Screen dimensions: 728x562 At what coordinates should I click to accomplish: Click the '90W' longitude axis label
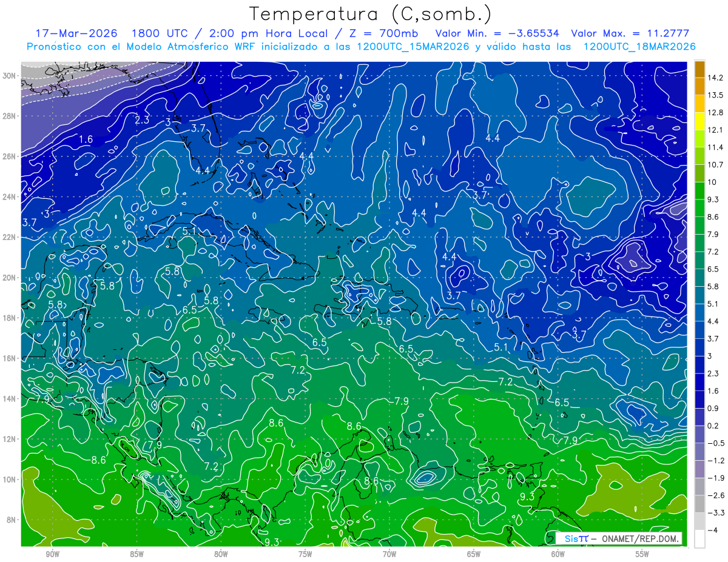point(52,555)
